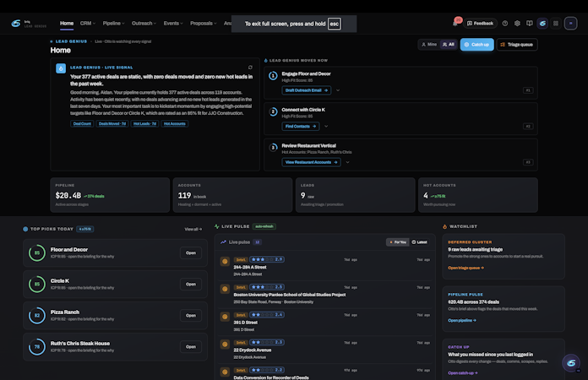
Task: Select the Hot Accounts tag
Action: click(x=175, y=123)
